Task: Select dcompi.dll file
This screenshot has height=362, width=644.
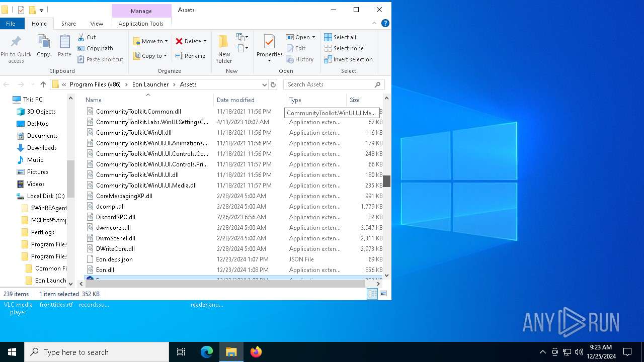Action: point(110,207)
